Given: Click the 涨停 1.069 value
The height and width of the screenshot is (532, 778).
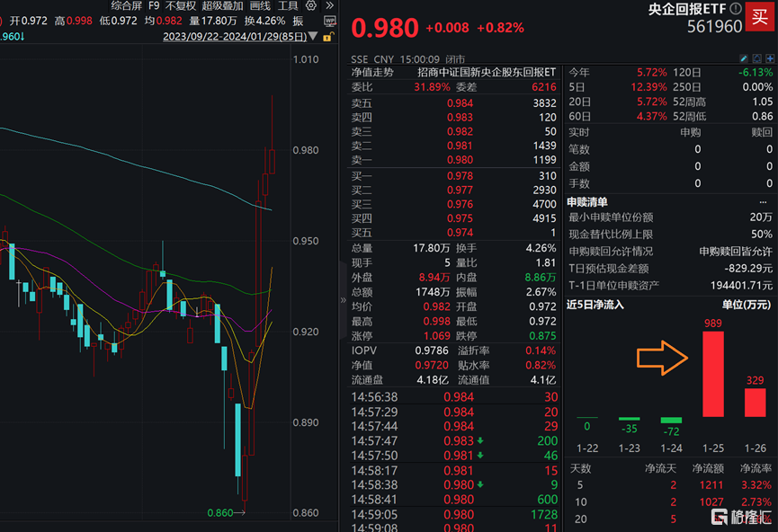Looking at the screenshot, I should [436, 336].
